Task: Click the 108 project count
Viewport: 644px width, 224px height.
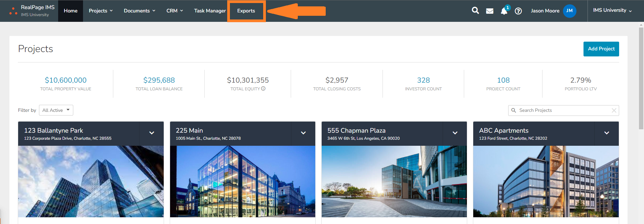Action: tap(503, 80)
